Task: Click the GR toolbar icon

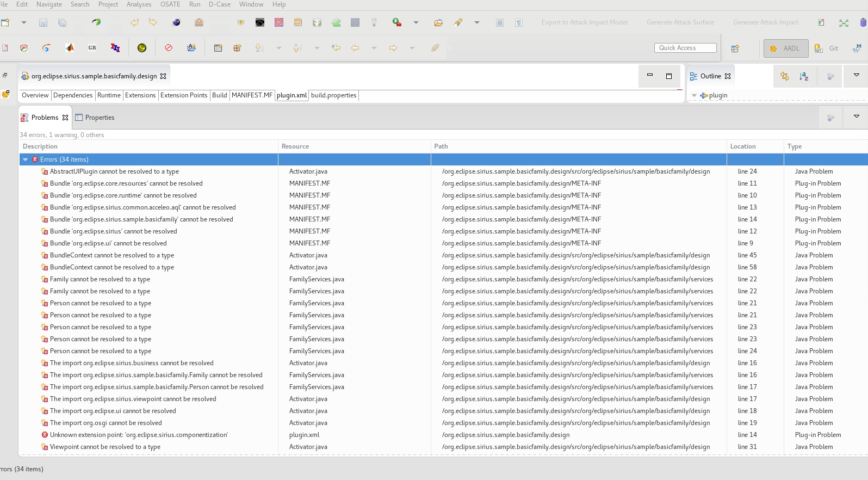Action: (92, 48)
